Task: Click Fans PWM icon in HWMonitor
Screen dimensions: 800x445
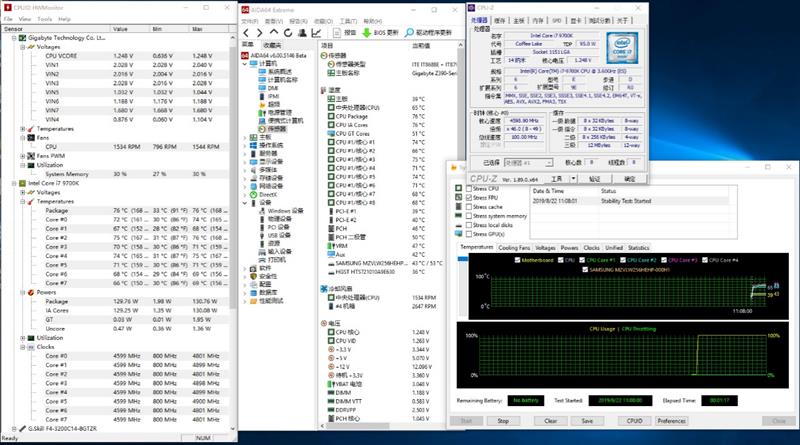Action: pos(31,156)
